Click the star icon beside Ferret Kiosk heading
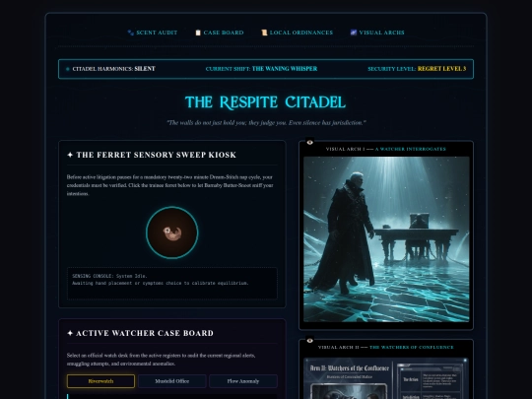The image size is (532, 399). [70, 155]
